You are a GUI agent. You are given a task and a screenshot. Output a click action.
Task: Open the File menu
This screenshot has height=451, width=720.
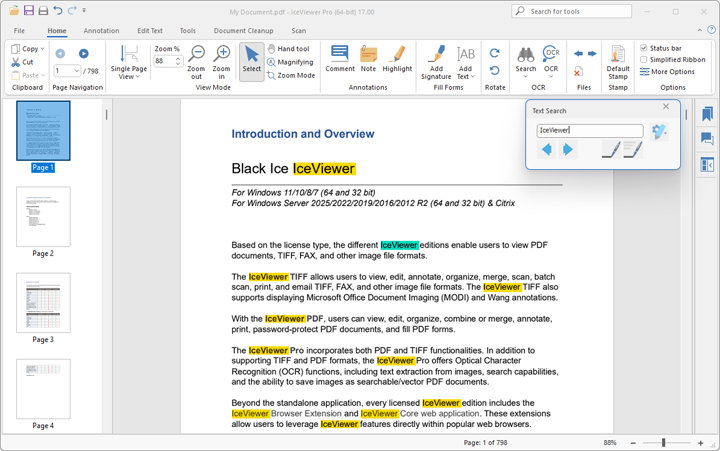[19, 31]
